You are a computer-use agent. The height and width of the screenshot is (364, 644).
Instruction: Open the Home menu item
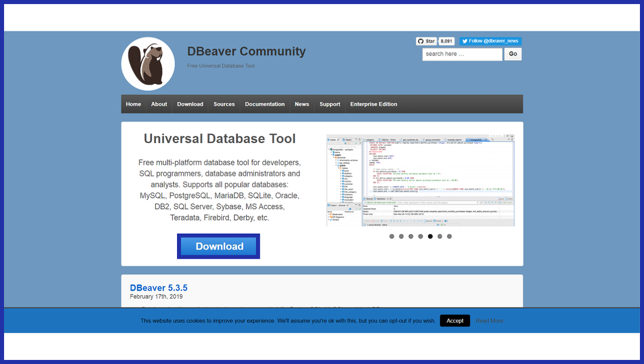pyautogui.click(x=133, y=104)
